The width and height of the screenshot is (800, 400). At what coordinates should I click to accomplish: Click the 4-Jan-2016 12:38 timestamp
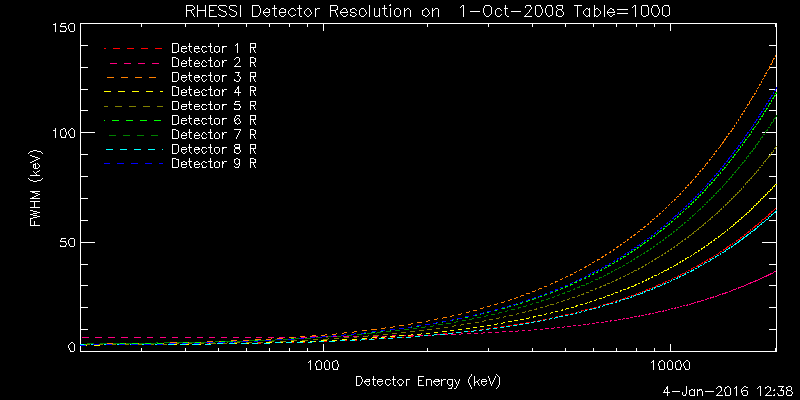click(x=727, y=391)
